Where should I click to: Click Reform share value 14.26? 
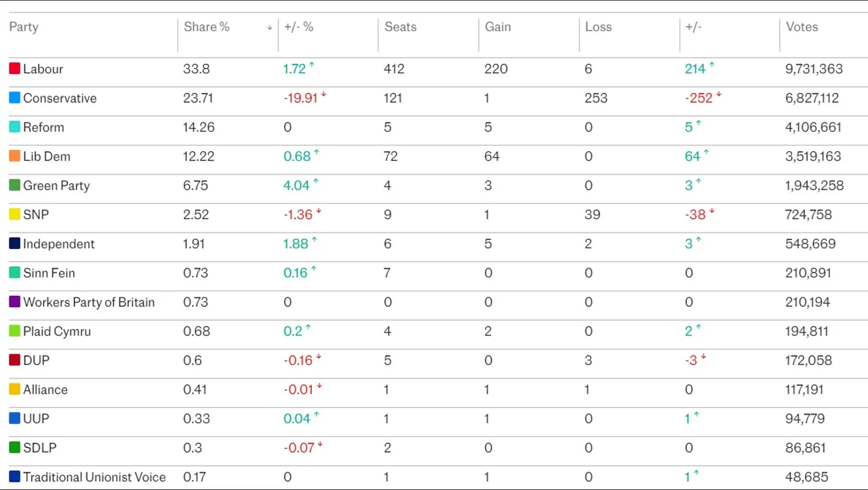point(199,128)
